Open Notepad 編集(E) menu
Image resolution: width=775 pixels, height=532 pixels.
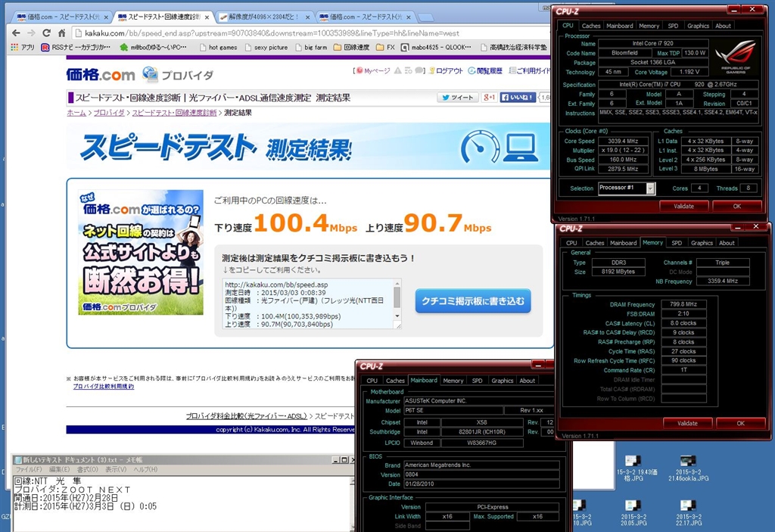tap(59, 469)
